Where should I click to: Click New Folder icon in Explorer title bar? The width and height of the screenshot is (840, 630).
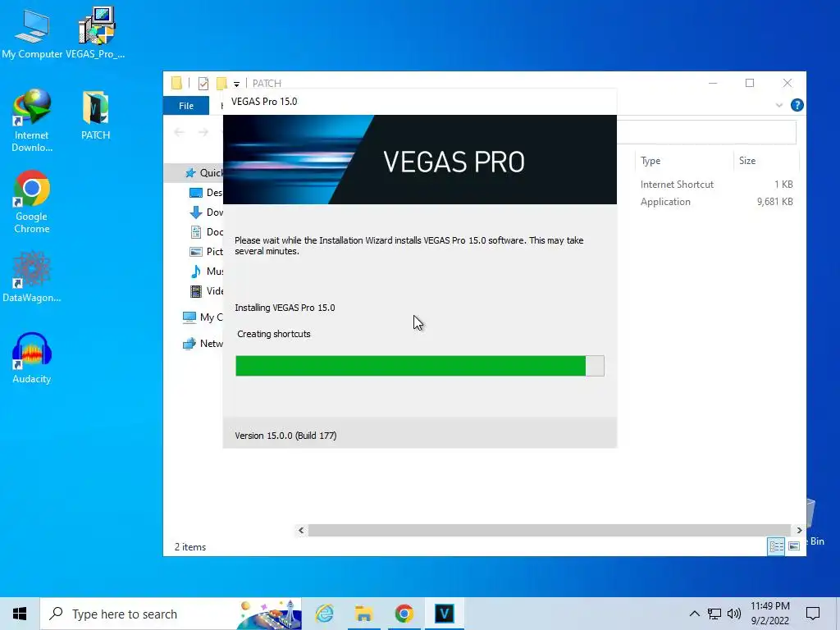tap(221, 83)
